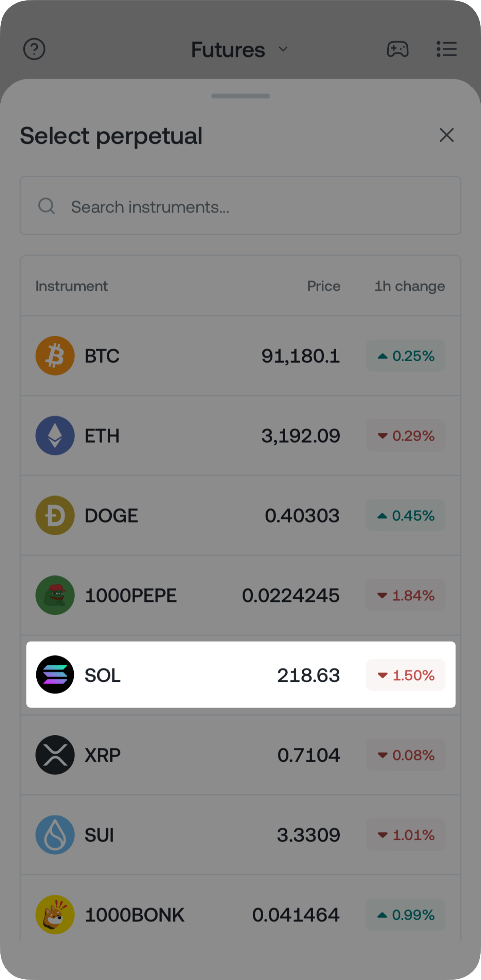Viewport: 481px width, 980px height.
Task: Sort by the Price column header
Action: pyautogui.click(x=323, y=286)
